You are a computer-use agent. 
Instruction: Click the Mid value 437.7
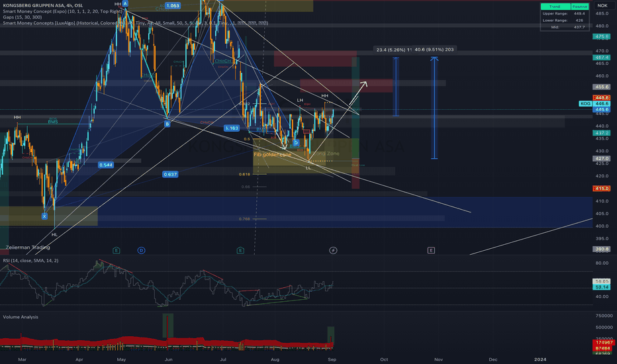click(x=580, y=27)
